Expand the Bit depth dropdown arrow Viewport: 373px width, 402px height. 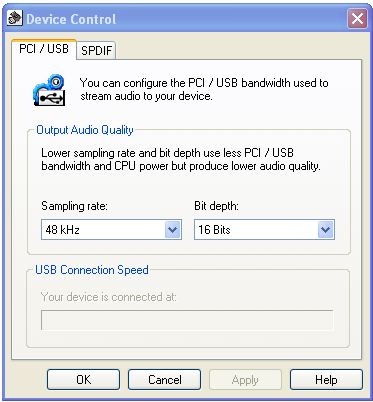[x=325, y=229]
